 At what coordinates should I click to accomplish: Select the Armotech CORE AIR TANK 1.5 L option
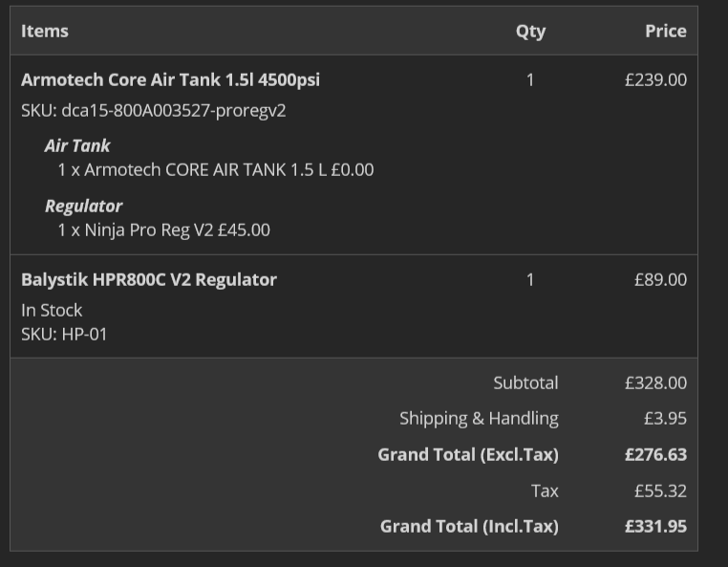pos(215,169)
